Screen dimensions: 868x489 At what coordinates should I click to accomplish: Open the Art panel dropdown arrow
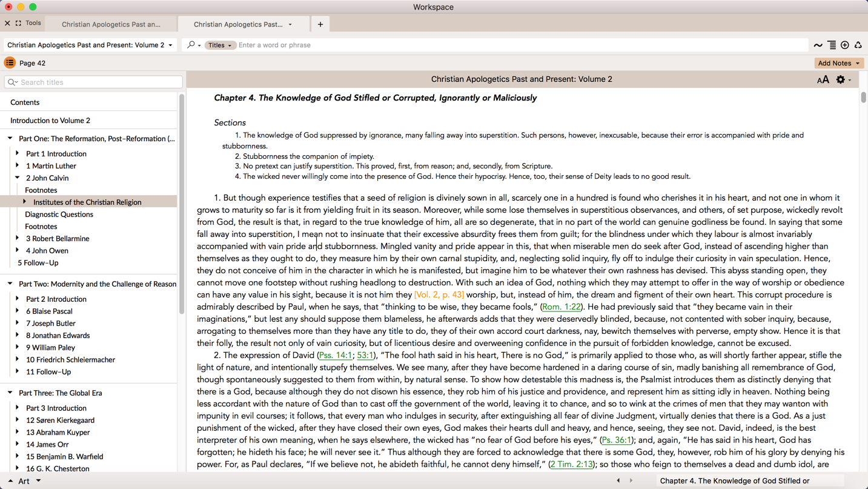click(38, 481)
